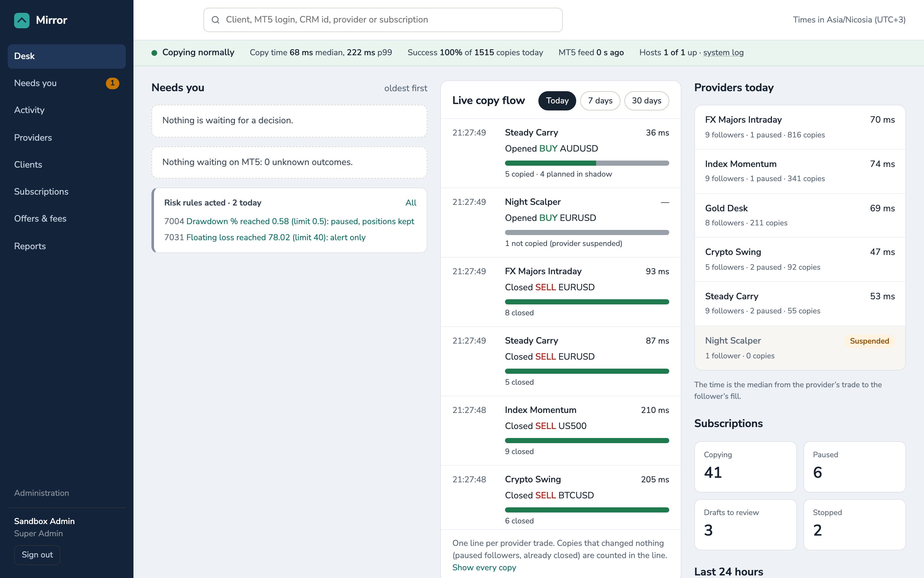Click the Needs you badge showing 1
Image resolution: width=924 pixels, height=578 pixels.
[x=112, y=83]
